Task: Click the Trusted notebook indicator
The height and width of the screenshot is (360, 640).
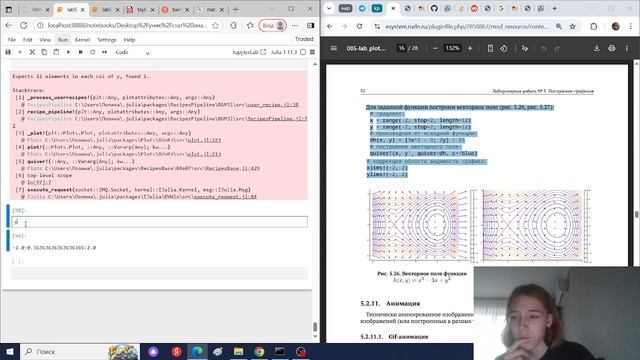Action: [304, 39]
